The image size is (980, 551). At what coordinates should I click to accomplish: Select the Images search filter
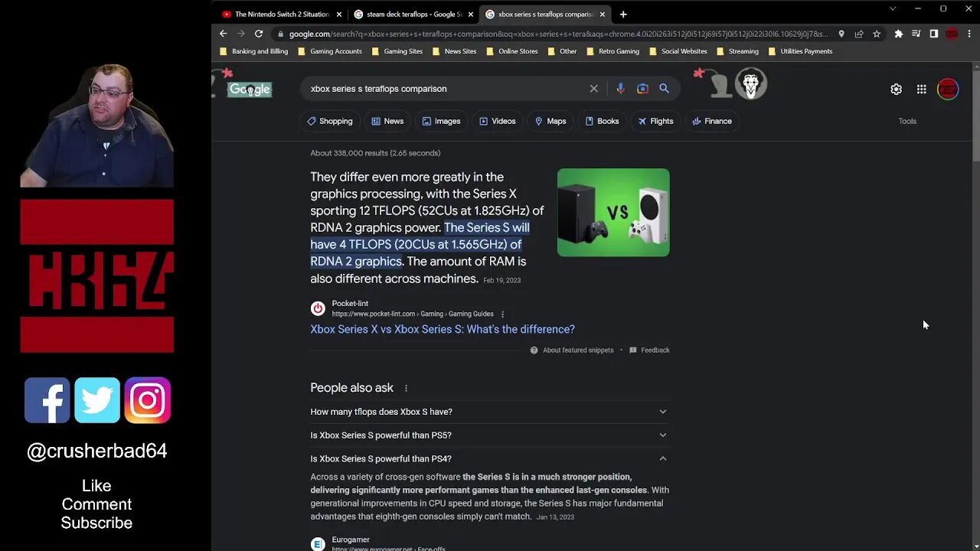click(441, 121)
